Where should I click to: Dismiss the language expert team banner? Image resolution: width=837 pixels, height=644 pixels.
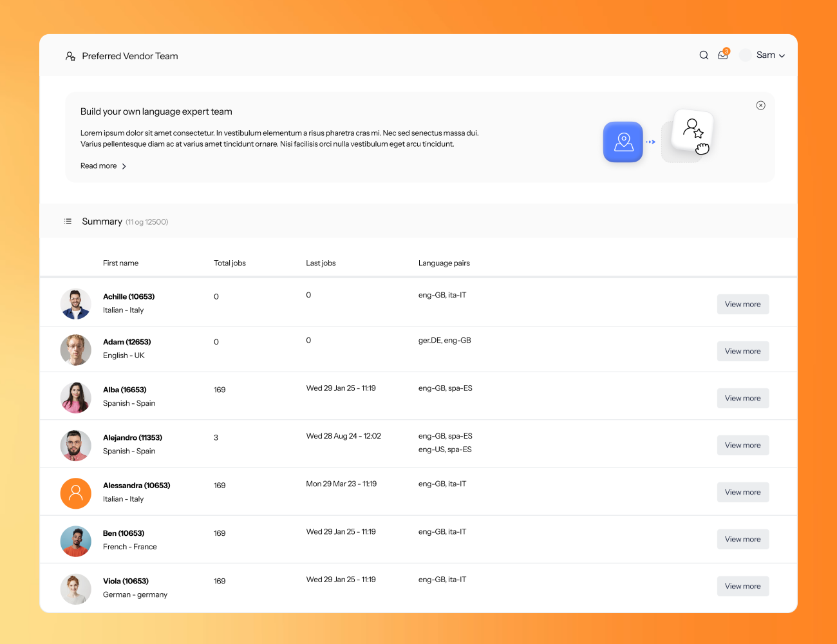pyautogui.click(x=760, y=105)
